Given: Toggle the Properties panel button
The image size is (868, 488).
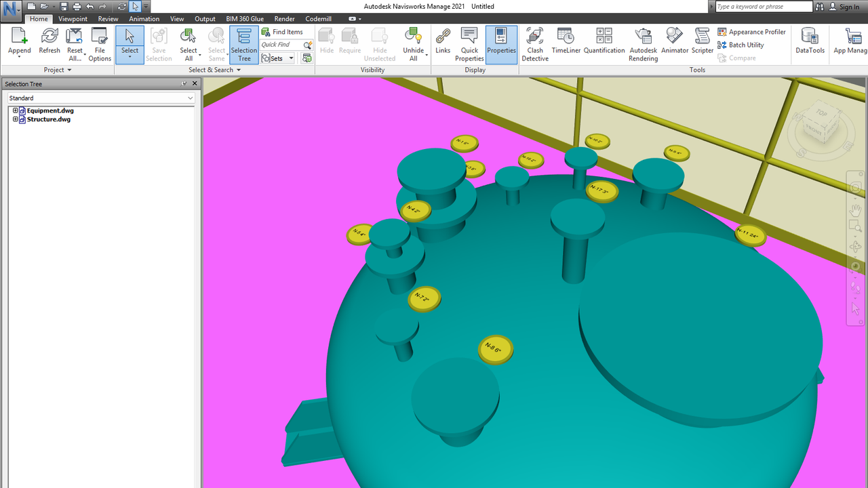Looking at the screenshot, I should 502,45.
